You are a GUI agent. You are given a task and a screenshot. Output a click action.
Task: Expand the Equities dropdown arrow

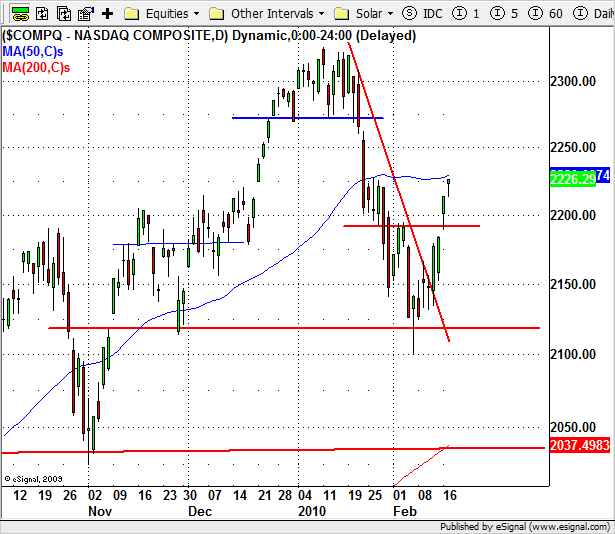click(x=197, y=14)
